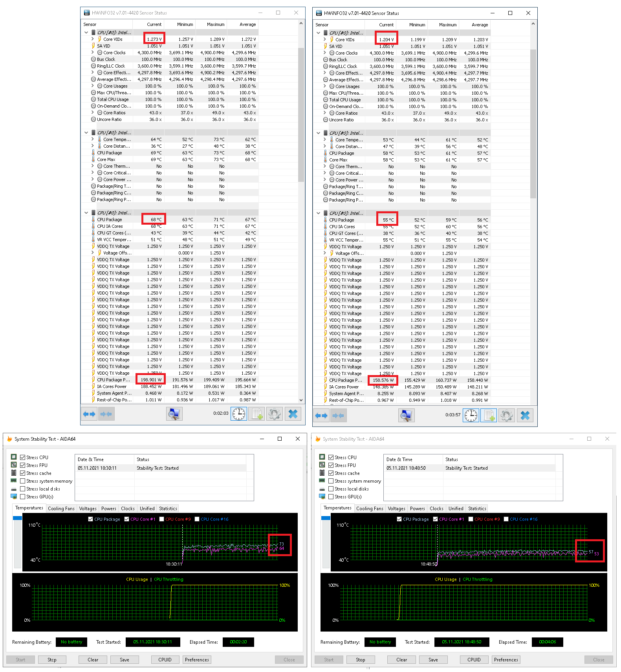Open settings gear in right HWiNFO window
This screenshot has height=672, width=621.
click(x=507, y=415)
